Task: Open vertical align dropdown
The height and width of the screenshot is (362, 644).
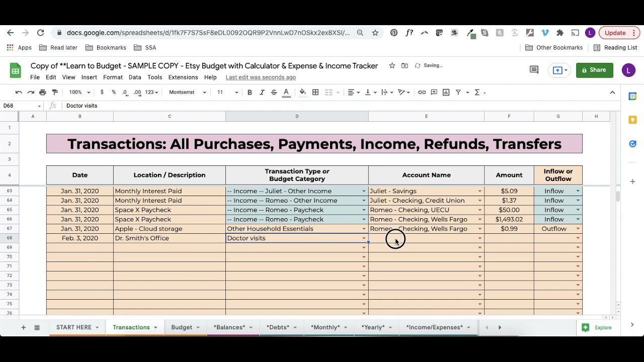Action: pos(371,93)
